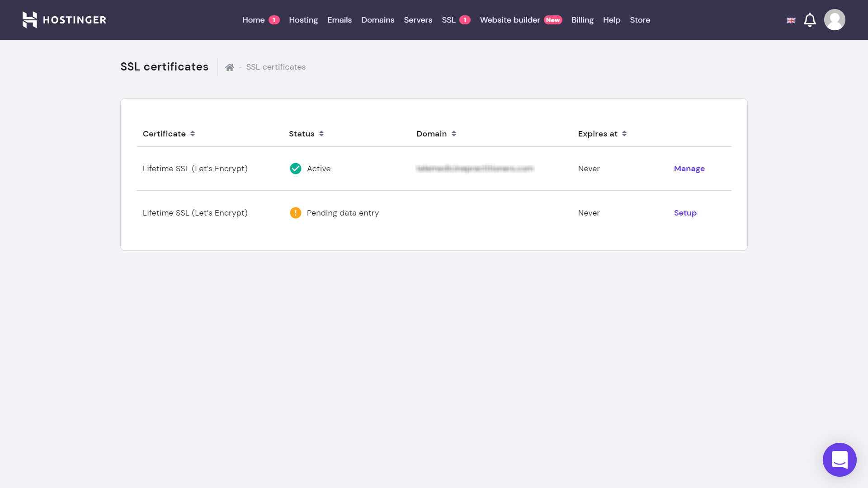This screenshot has height=488, width=868.
Task: Go to Domains in navigation
Action: point(377,20)
